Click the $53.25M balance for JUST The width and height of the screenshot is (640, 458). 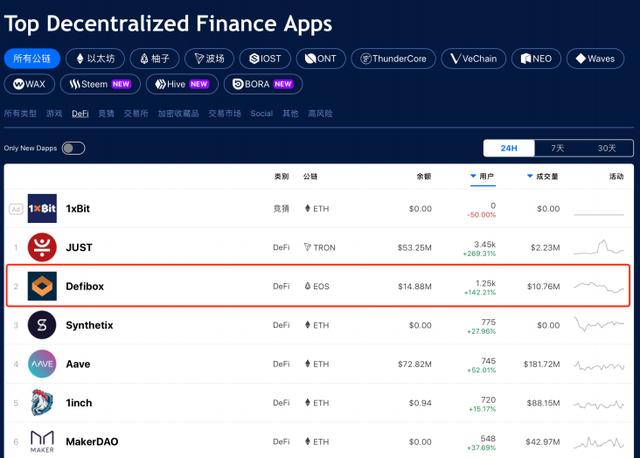pyautogui.click(x=414, y=247)
